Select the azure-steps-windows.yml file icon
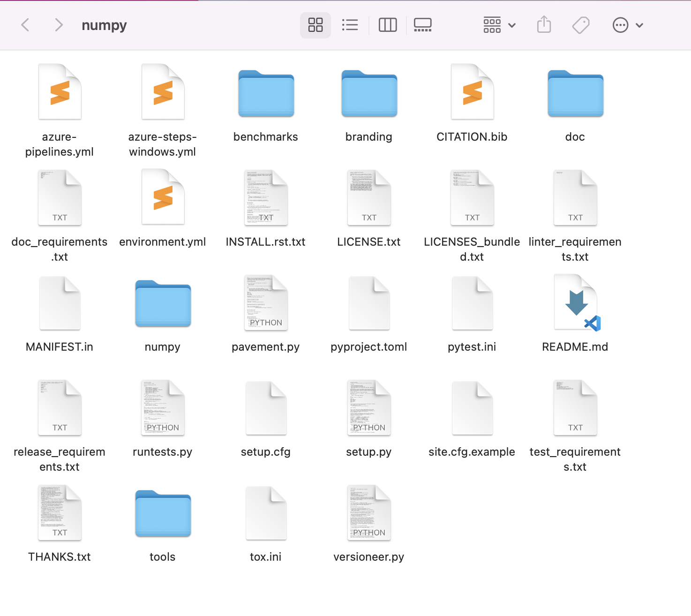This screenshot has width=691, height=616. click(x=163, y=91)
